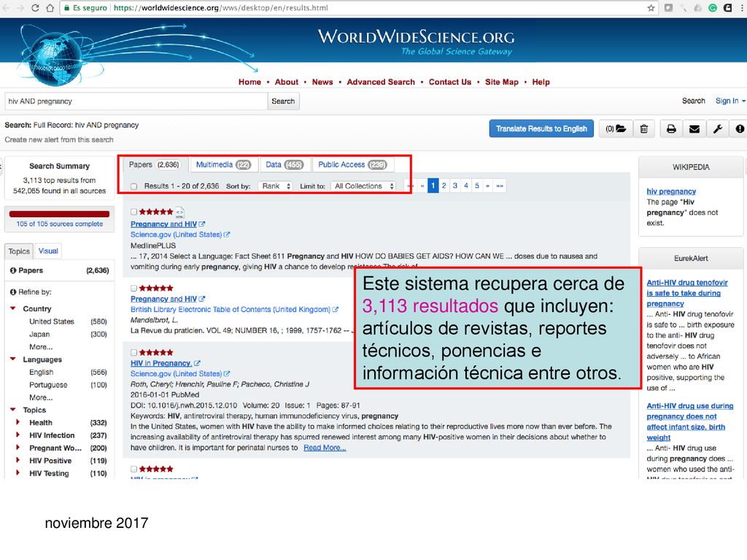This screenshot has width=747, height=560.
Task: Check the first Pregnancy and HIV result
Action: [134, 212]
